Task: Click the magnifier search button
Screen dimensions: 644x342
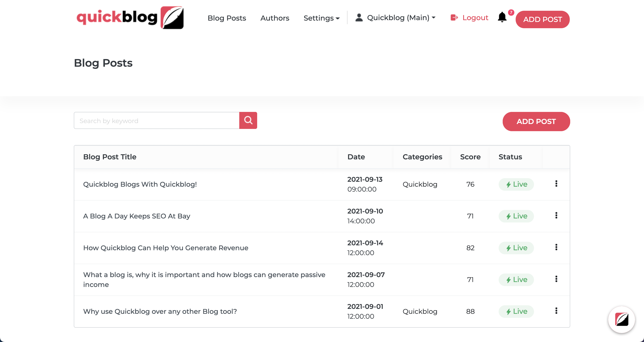Action: pos(248,120)
